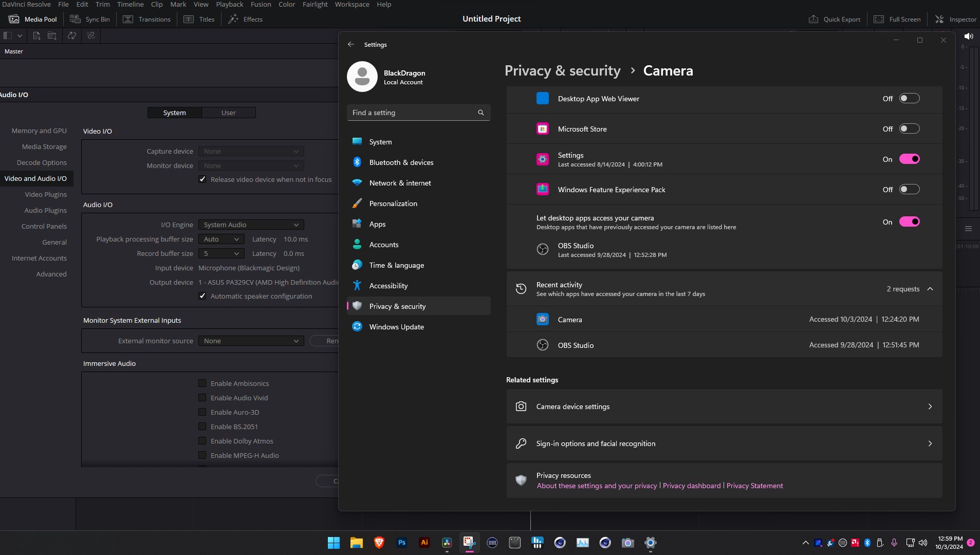980x555 pixels.
Task: Go back using the Settings back arrow
Action: [x=351, y=45]
